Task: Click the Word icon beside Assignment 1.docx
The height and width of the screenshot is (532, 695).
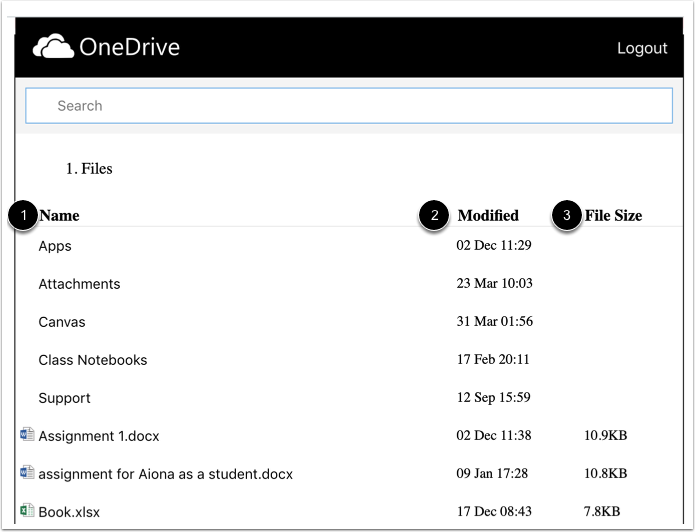Action: click(27, 434)
